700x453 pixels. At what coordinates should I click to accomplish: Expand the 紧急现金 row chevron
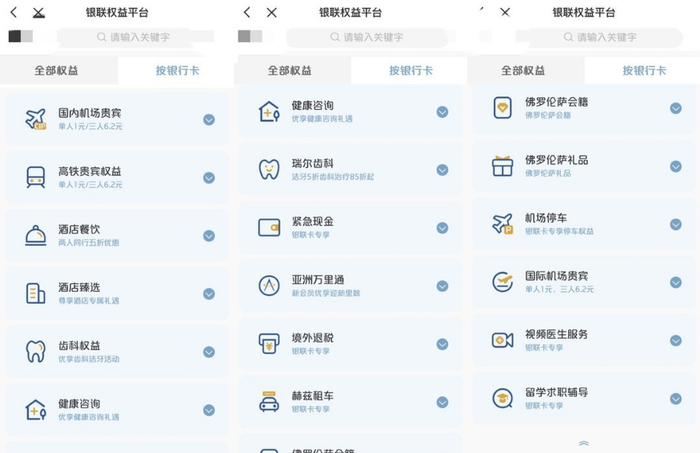pyautogui.click(x=442, y=228)
